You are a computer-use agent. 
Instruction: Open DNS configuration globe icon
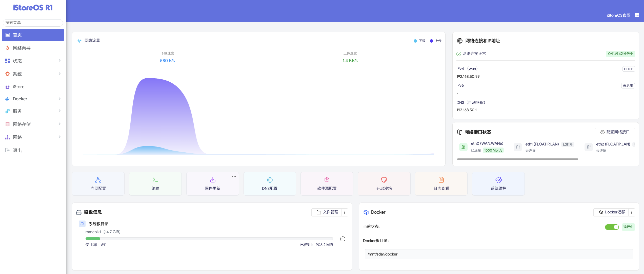270,180
